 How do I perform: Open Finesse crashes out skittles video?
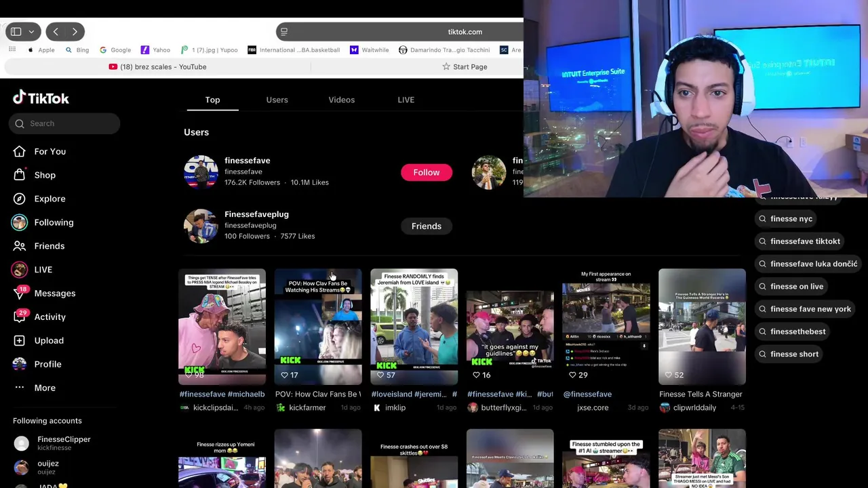(x=414, y=458)
